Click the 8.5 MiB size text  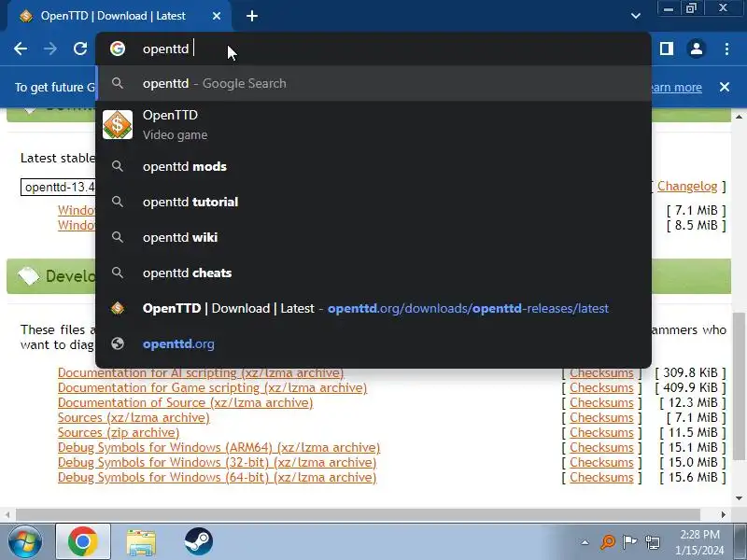click(x=697, y=225)
